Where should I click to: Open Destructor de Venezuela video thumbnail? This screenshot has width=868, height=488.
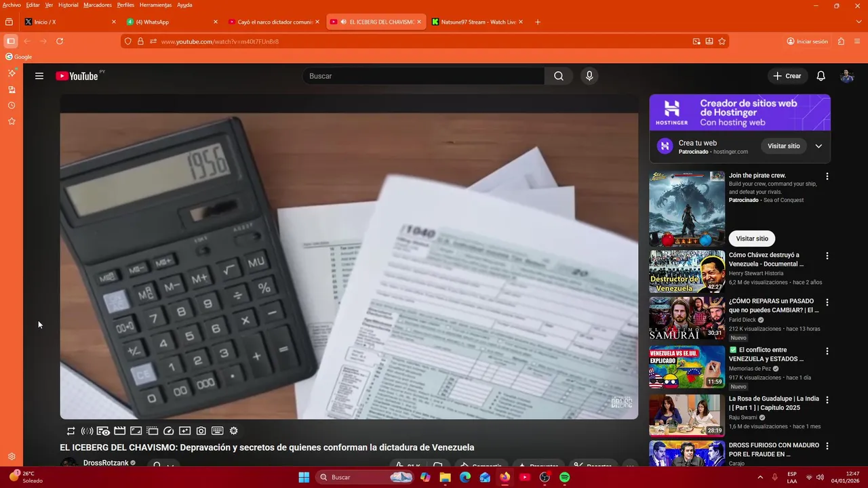tap(687, 272)
